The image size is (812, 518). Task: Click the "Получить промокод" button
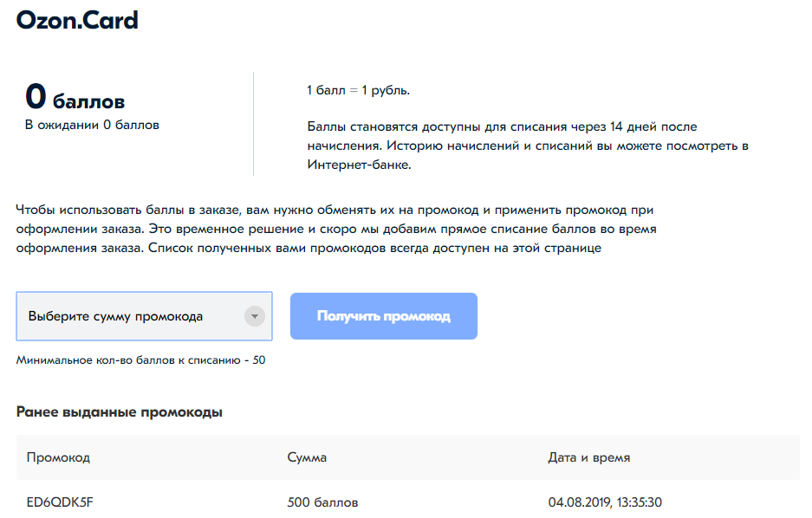384,316
